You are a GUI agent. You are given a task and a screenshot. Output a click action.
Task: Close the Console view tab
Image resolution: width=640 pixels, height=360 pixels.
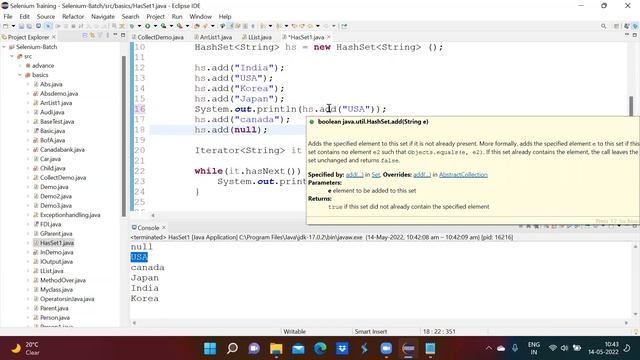tap(164, 227)
